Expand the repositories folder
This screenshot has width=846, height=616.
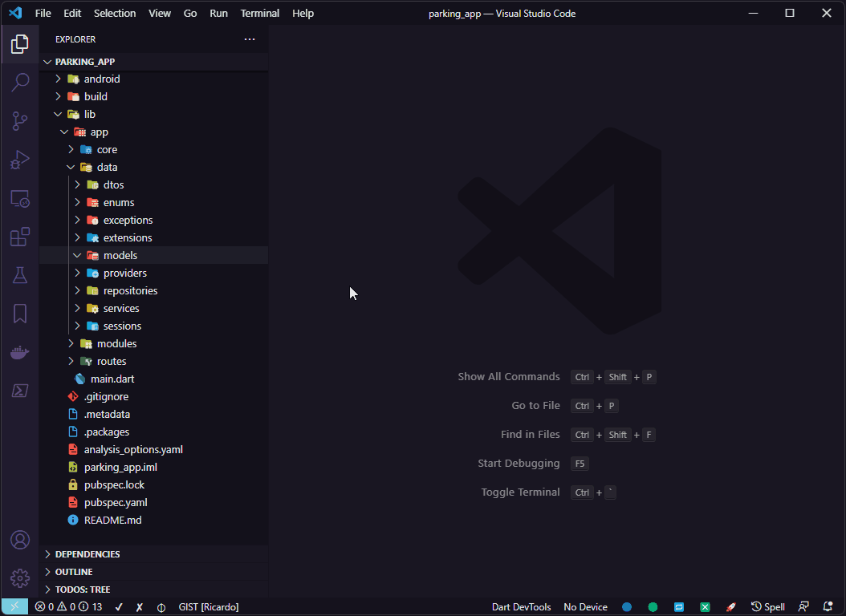tap(78, 290)
